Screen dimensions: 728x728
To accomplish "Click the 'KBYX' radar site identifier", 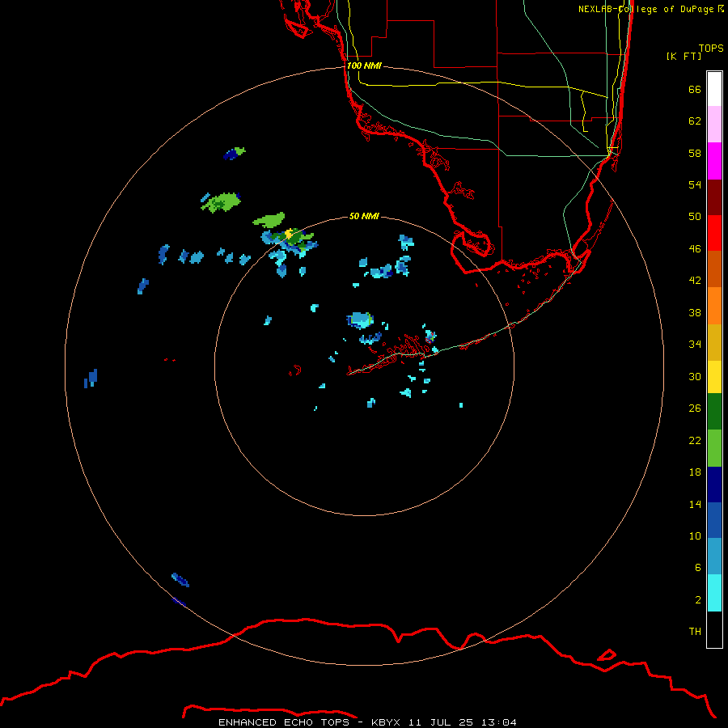I will 385,722.
